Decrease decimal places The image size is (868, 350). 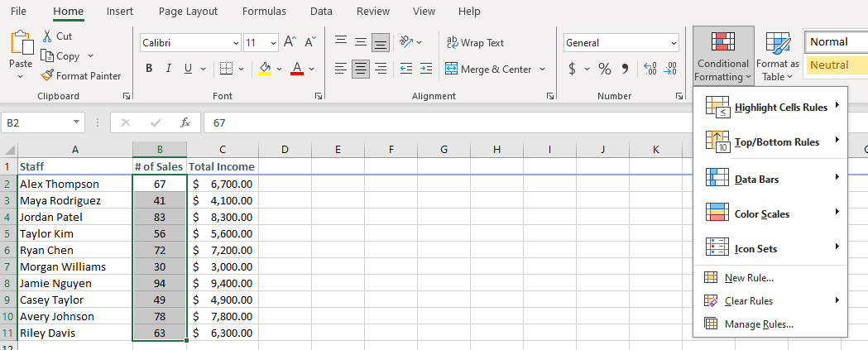[x=669, y=70]
